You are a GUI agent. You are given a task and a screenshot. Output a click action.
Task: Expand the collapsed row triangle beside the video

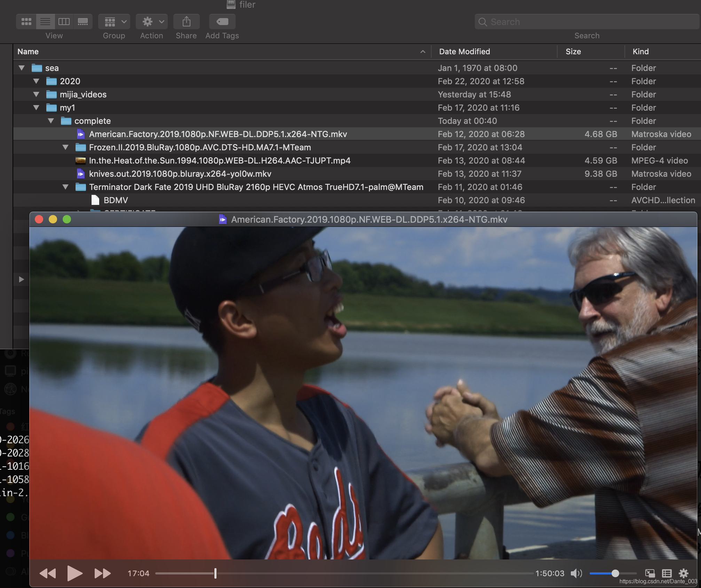click(21, 279)
